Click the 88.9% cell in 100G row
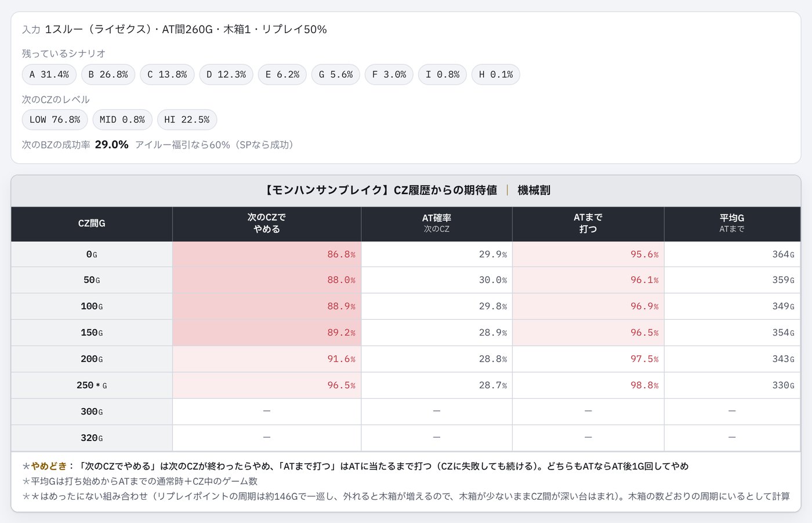The width and height of the screenshot is (812, 523). tap(267, 306)
